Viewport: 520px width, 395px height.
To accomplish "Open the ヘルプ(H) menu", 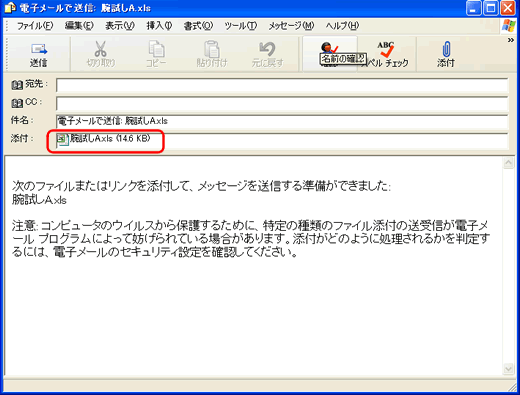I will [342, 26].
